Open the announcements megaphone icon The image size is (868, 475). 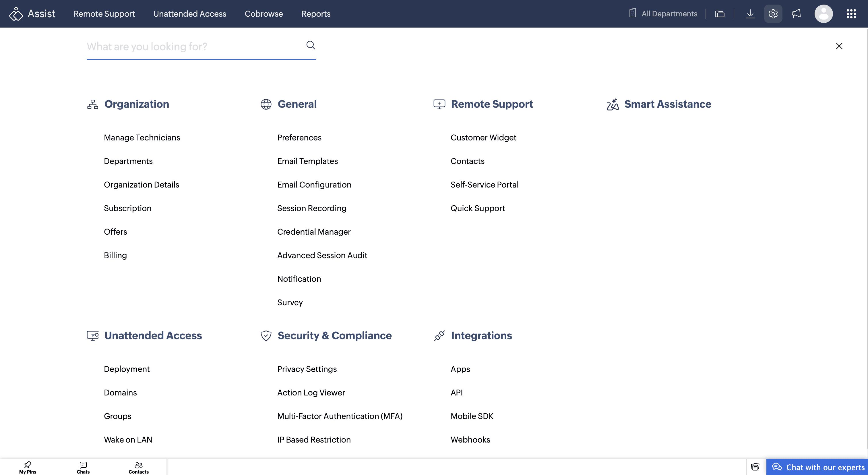tap(796, 14)
